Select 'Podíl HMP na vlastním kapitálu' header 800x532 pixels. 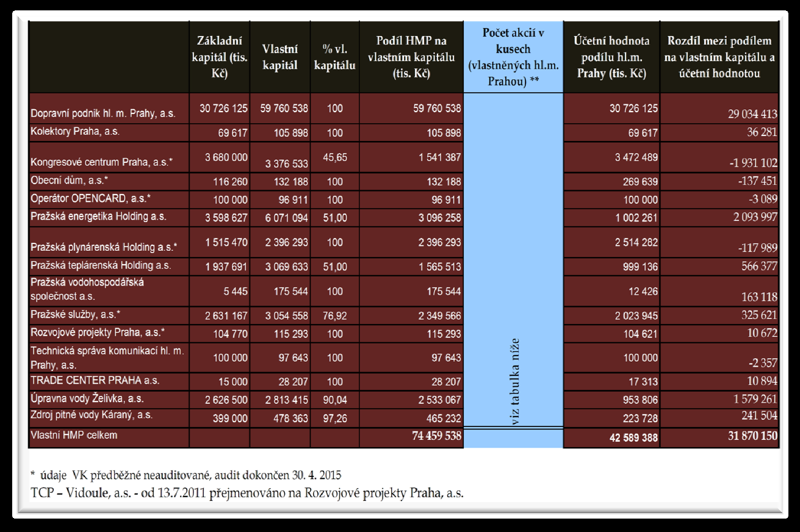tap(411, 58)
